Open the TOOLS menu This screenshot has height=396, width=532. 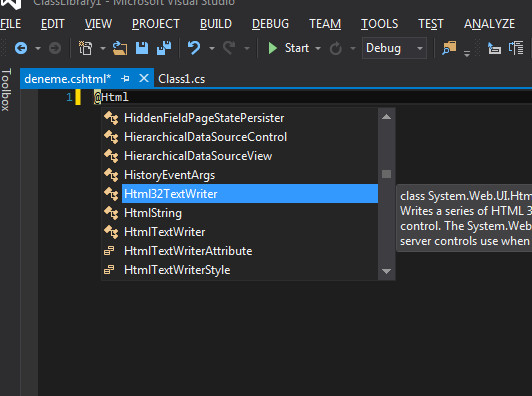[x=380, y=24]
